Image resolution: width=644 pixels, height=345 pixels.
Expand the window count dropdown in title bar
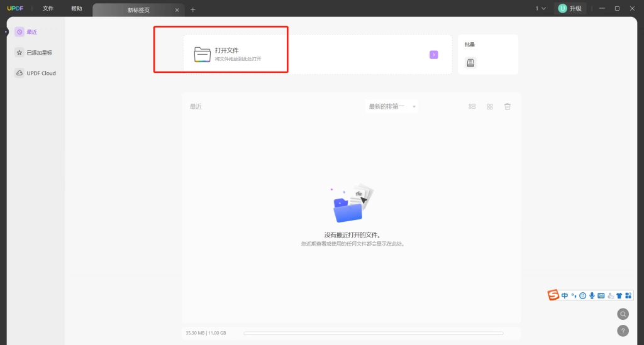[540, 9]
